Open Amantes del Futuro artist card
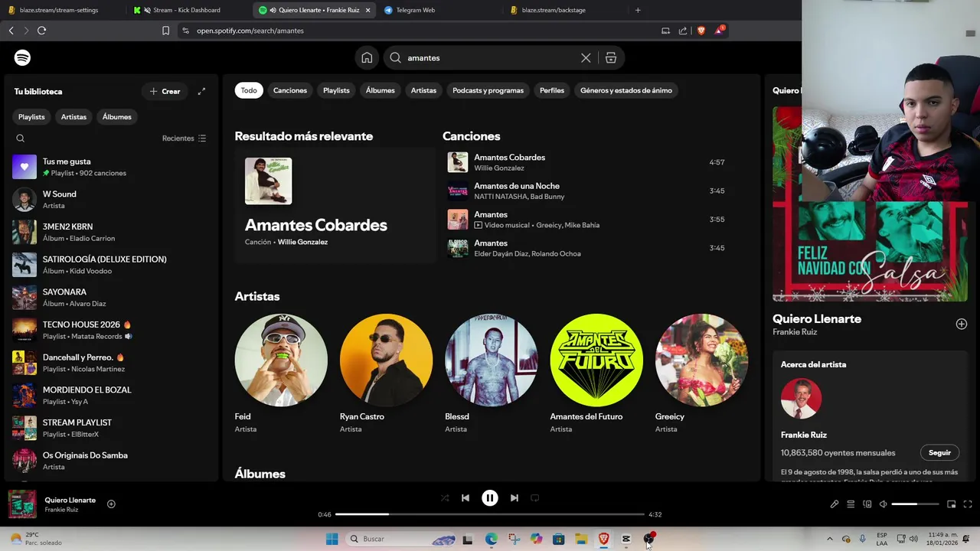This screenshot has height=551, width=980. (596, 374)
